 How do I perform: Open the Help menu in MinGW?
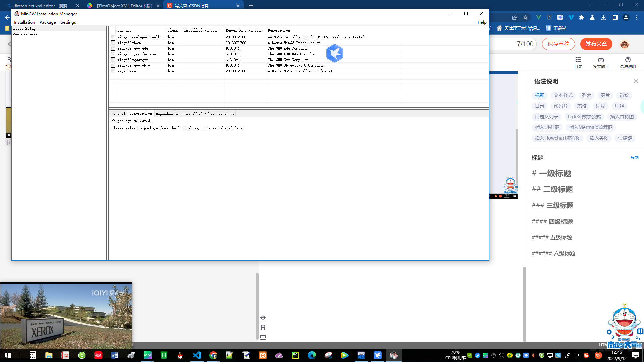click(x=482, y=22)
